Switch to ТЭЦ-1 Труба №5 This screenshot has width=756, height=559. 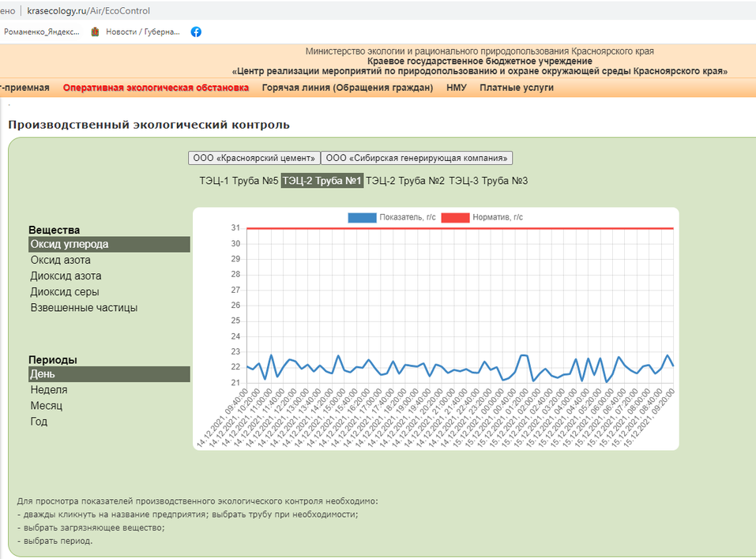point(239,181)
